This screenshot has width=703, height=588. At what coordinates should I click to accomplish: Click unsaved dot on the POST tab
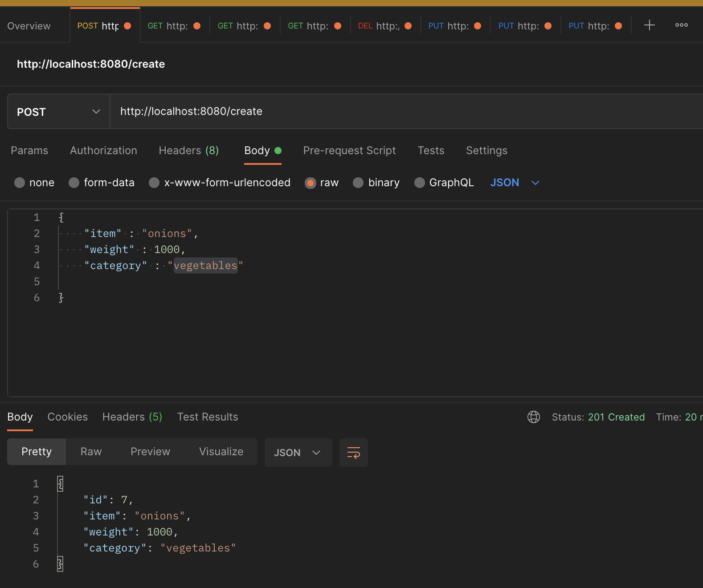pyautogui.click(x=127, y=26)
